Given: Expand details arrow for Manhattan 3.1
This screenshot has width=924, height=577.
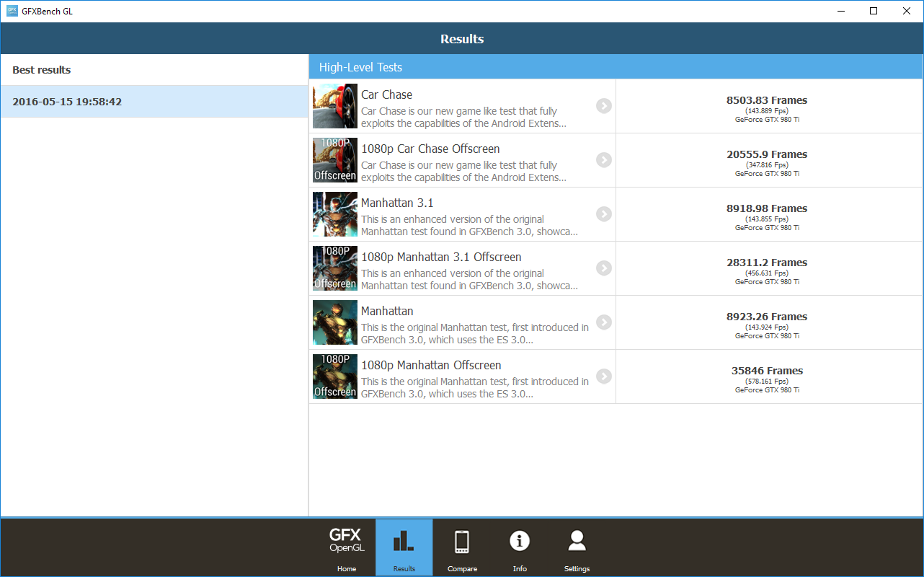Looking at the screenshot, I should click(604, 214).
